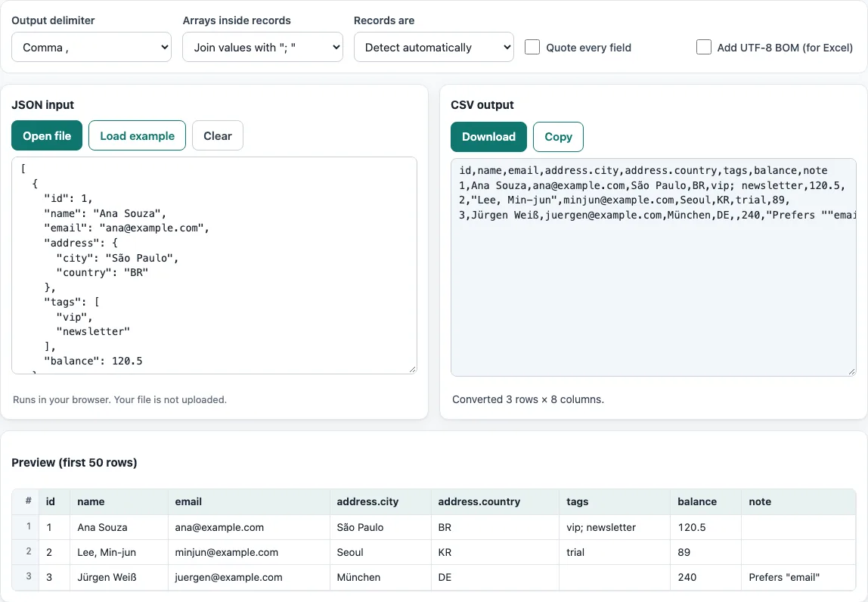The width and height of the screenshot is (868, 602).
Task: Open the Output delimiter dropdown
Action: [91, 47]
